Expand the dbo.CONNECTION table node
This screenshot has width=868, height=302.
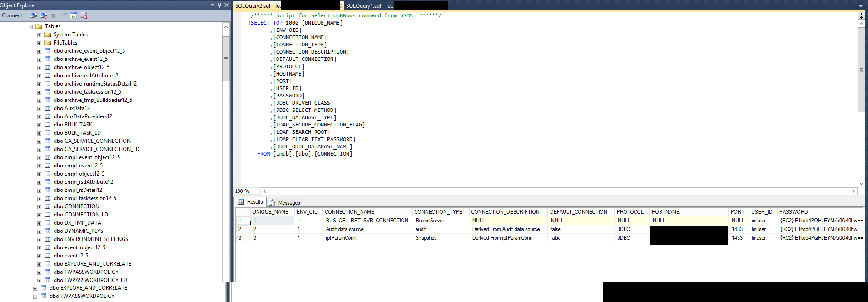point(39,207)
